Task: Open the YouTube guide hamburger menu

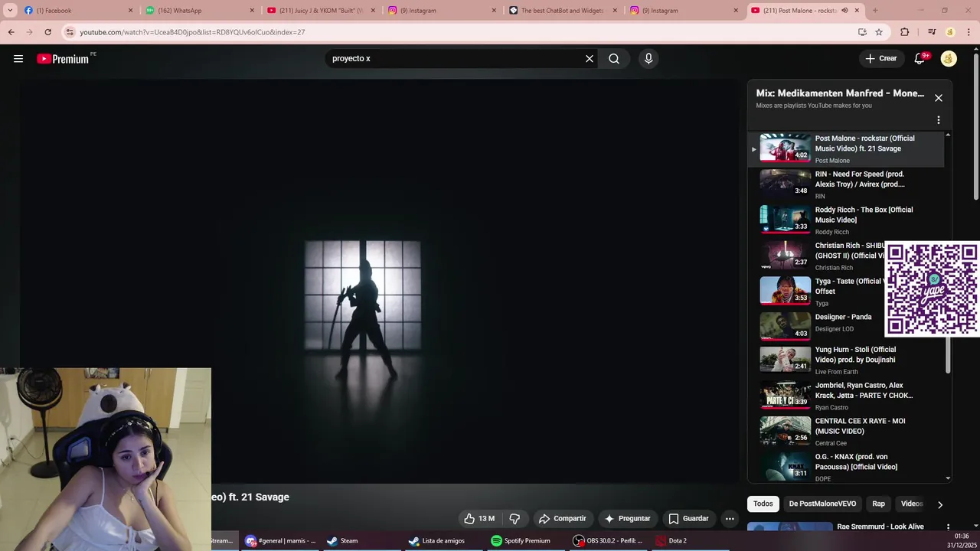Action: pos(18,58)
